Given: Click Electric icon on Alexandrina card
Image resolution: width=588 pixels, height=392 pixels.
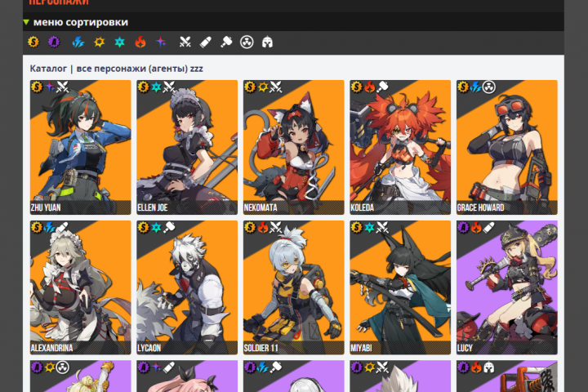Looking at the screenshot, I should pos(50,227).
